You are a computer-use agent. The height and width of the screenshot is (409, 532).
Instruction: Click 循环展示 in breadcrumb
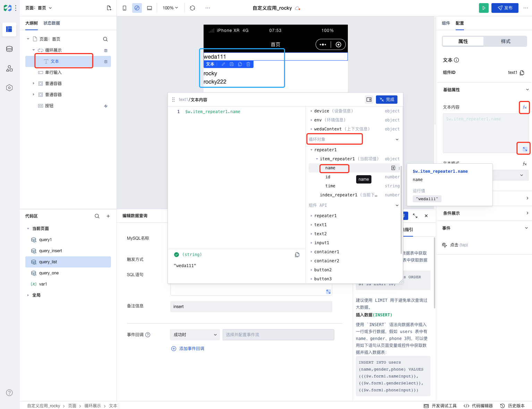coord(93,406)
